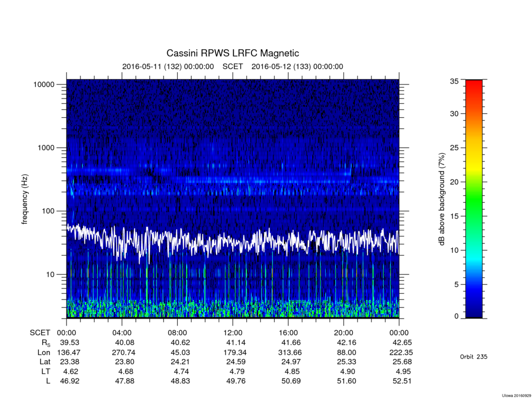Click the '12:00' SCET time label
This screenshot has height=398, width=532.
(233, 333)
